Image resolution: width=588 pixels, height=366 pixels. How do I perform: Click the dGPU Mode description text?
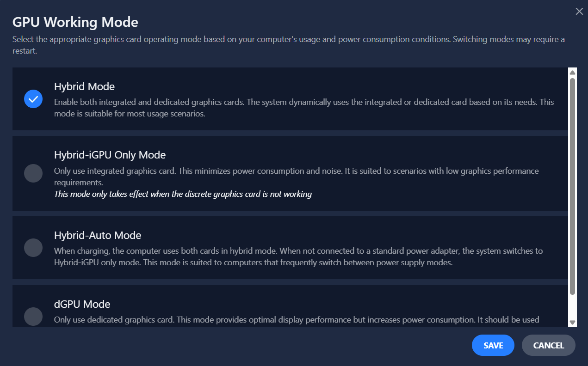[x=296, y=320]
